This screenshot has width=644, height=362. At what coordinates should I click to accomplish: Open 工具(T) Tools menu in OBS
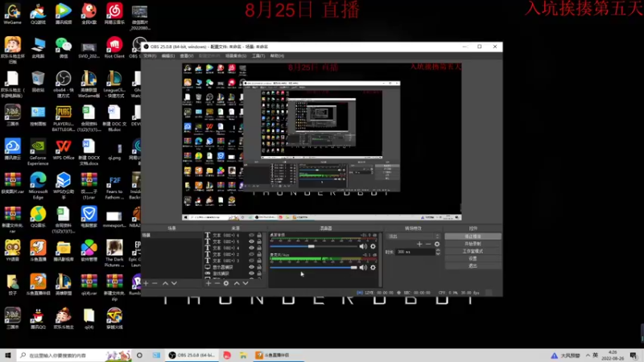(258, 56)
